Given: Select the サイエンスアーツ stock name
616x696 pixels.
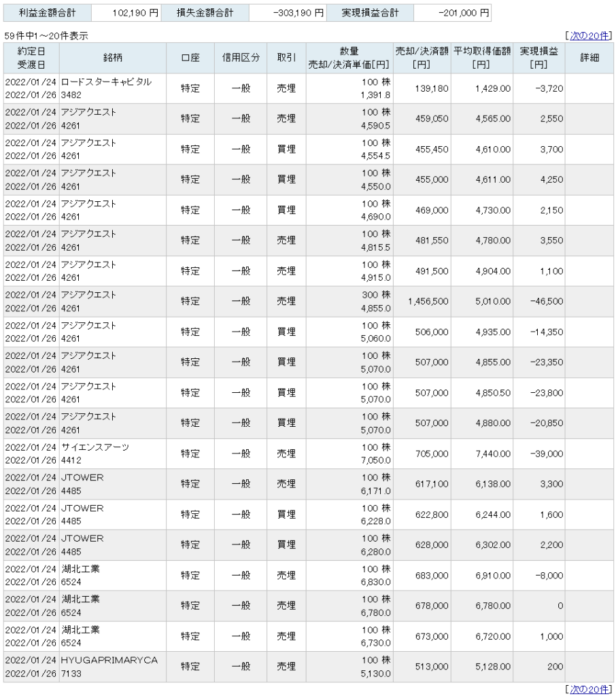Looking at the screenshot, I should (95, 447).
